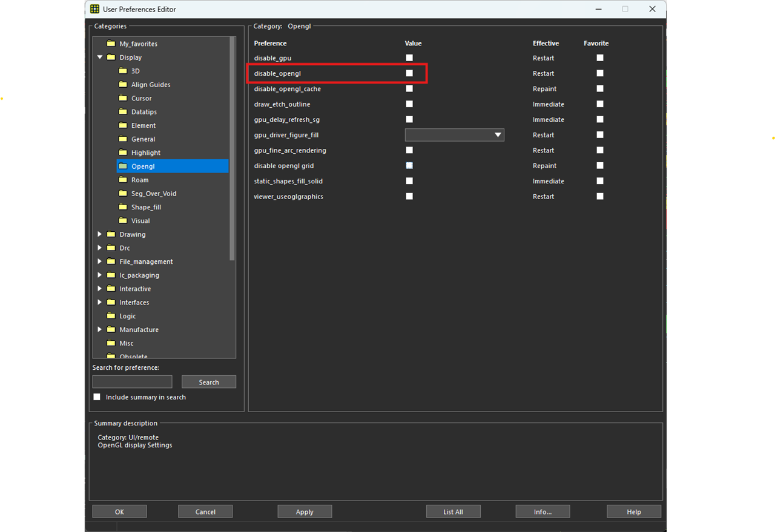Click the Logic folder icon
This screenshot has height=532, width=775.
click(x=111, y=316)
